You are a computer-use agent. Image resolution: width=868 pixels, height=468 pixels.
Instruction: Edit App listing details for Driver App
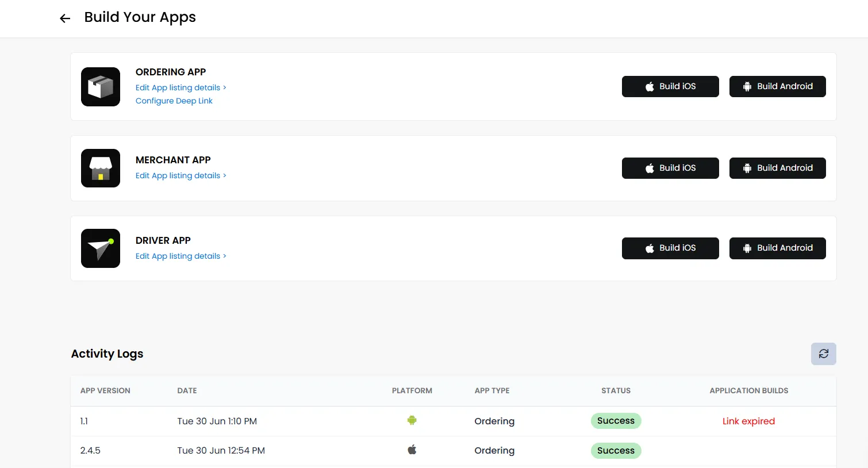coord(181,256)
